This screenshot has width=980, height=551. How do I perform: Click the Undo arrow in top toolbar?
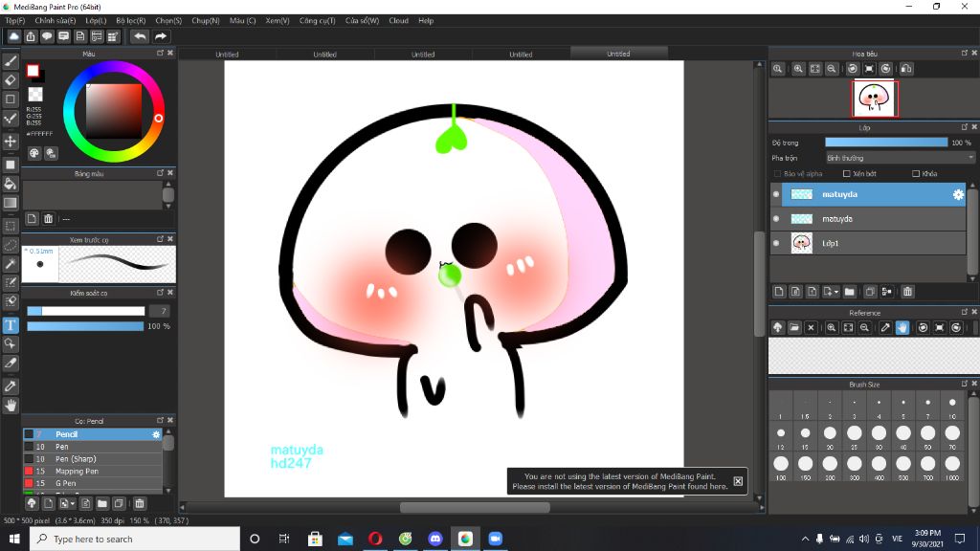[x=140, y=36]
